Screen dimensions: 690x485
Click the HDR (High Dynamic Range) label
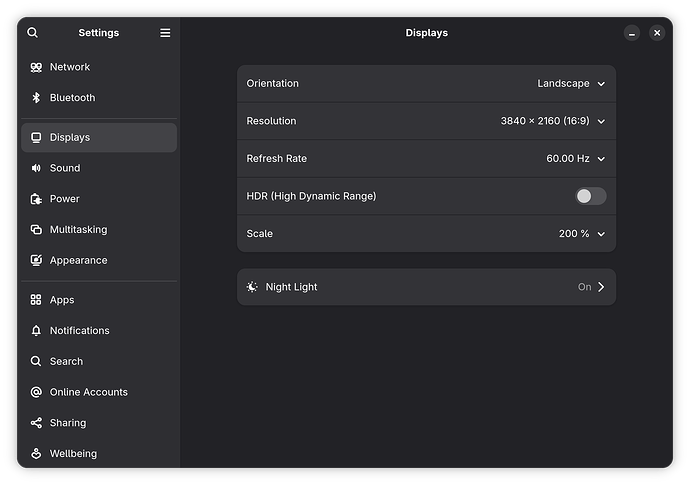click(x=311, y=196)
